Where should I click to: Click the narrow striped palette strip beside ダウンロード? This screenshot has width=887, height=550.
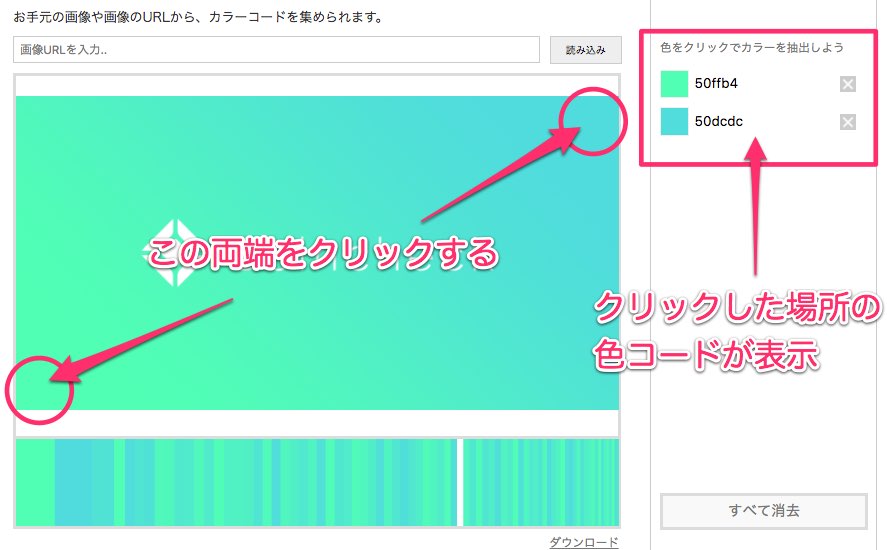[541, 483]
